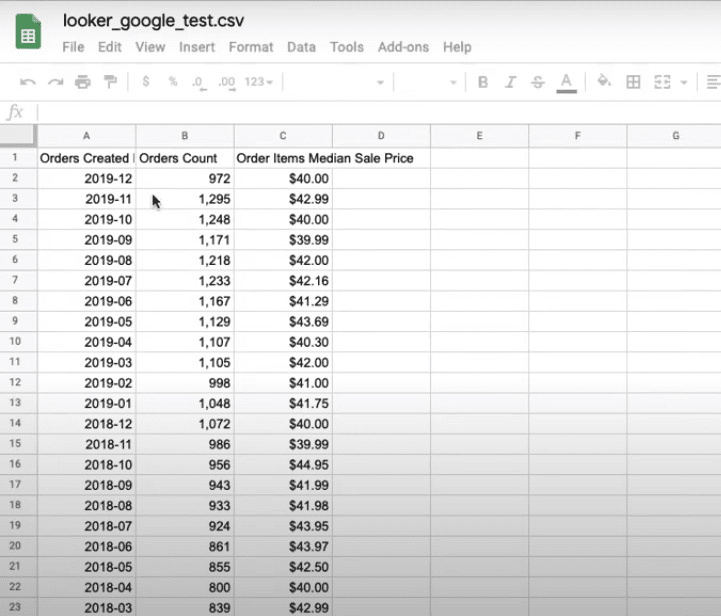Open the View menu
The width and height of the screenshot is (721, 616).
(150, 47)
